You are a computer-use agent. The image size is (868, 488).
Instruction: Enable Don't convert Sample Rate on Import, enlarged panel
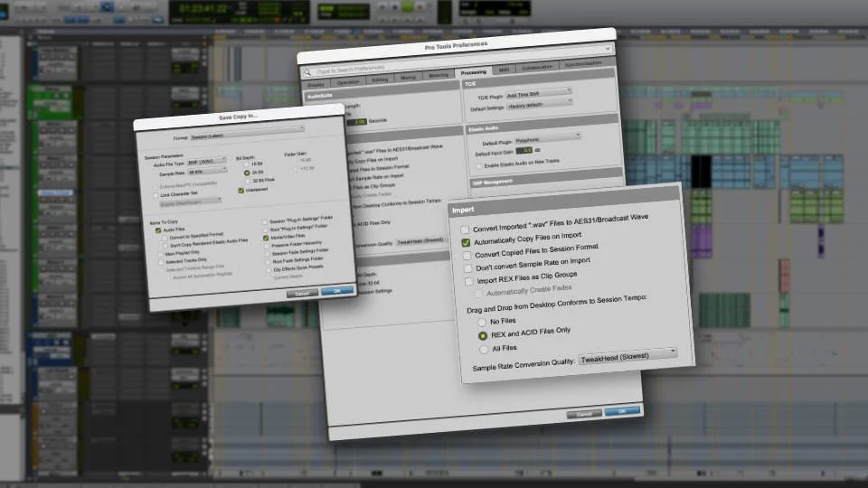(x=467, y=268)
